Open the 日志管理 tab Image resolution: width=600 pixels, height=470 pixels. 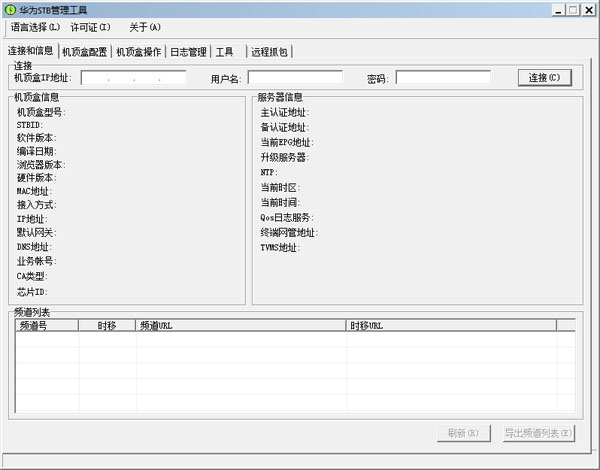[188, 52]
